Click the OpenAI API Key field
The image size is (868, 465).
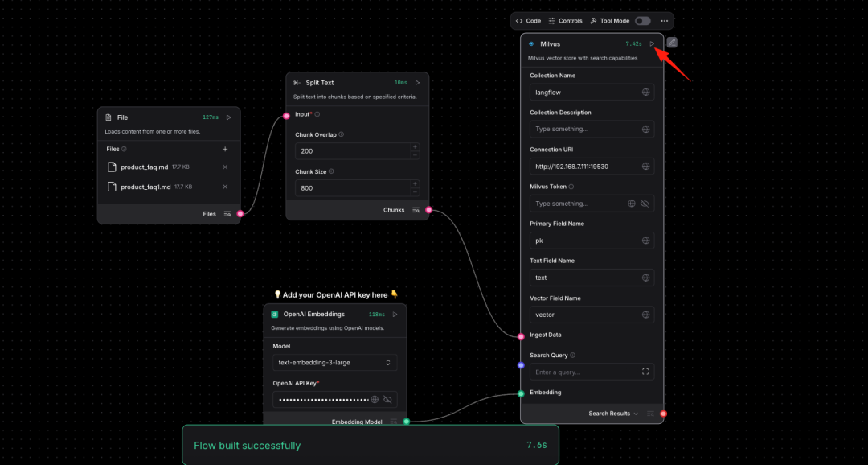[335, 400]
